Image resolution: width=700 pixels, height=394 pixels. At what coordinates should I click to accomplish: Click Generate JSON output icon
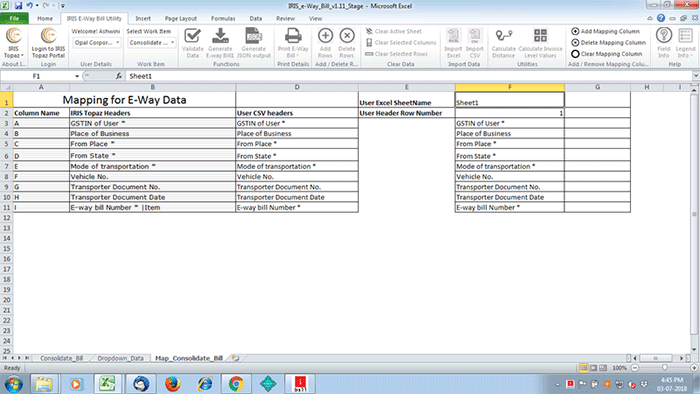point(254,43)
